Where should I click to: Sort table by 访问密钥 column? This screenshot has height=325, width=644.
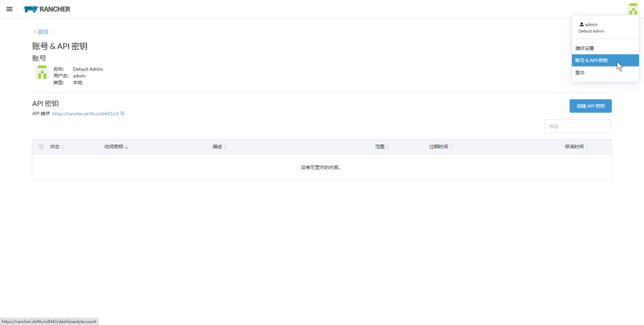[116, 147]
